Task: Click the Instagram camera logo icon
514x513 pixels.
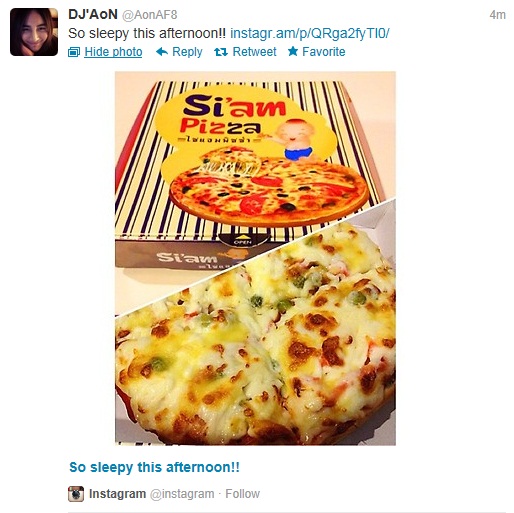Action: (76, 494)
